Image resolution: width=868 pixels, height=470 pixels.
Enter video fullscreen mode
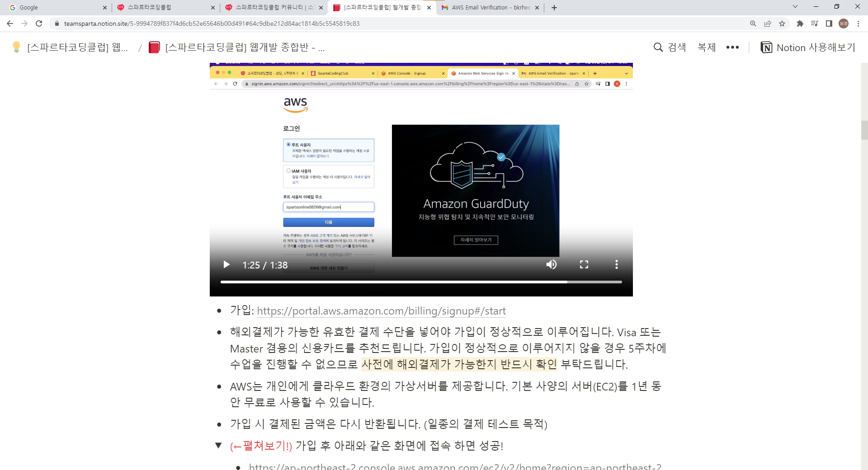tap(584, 264)
